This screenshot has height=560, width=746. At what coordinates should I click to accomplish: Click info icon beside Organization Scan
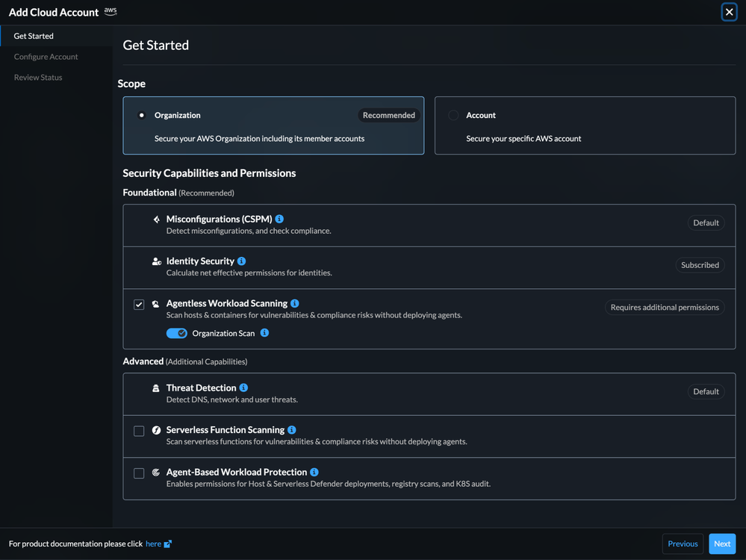[264, 333]
